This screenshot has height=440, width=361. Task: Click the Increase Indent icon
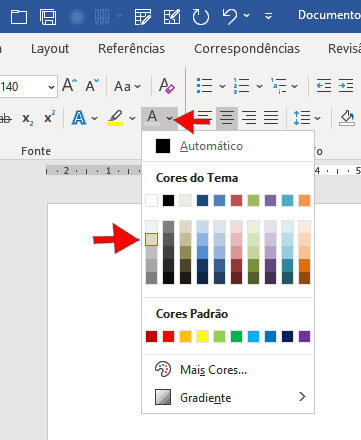pos(346,86)
